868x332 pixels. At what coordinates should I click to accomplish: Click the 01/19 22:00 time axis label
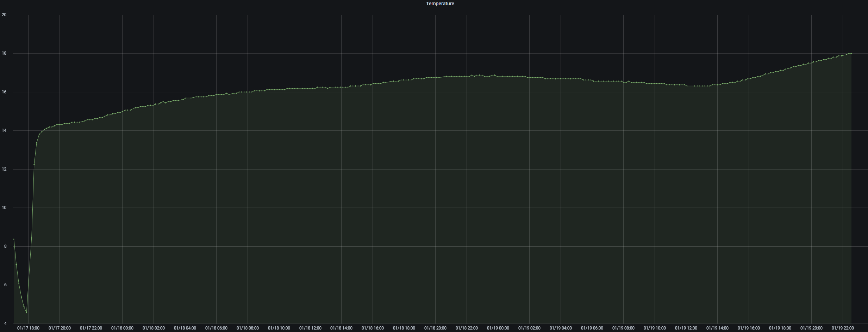pos(843,328)
